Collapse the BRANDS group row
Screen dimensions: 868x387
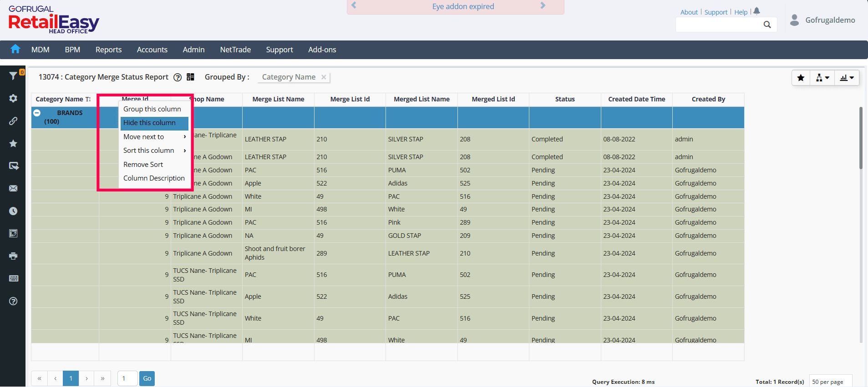pyautogui.click(x=37, y=113)
